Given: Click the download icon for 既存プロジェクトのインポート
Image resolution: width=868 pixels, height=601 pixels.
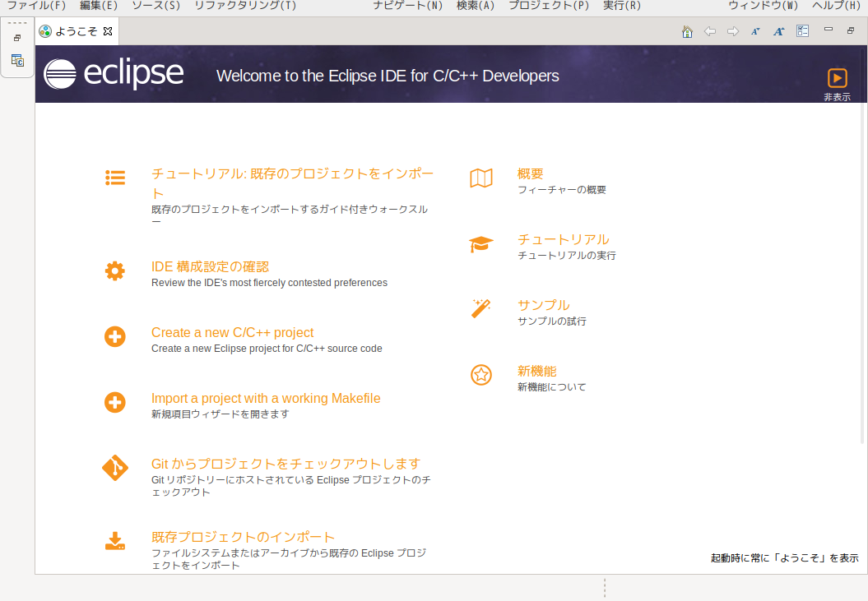Looking at the screenshot, I should (115, 541).
